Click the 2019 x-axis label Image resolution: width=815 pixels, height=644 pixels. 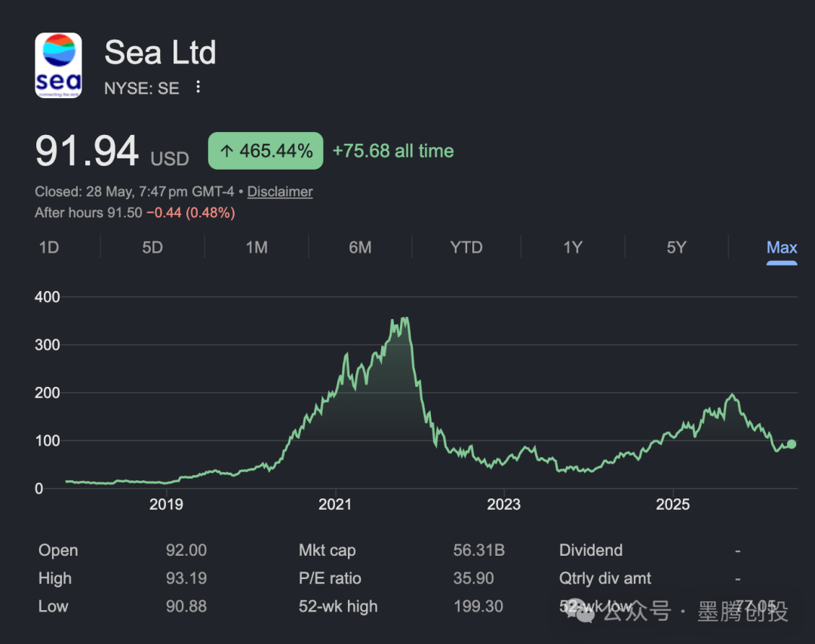(166, 504)
